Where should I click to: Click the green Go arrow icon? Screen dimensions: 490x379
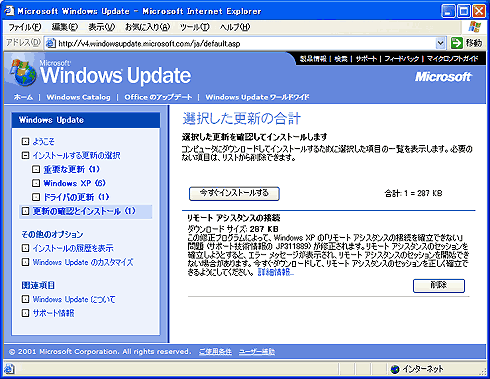click(457, 43)
